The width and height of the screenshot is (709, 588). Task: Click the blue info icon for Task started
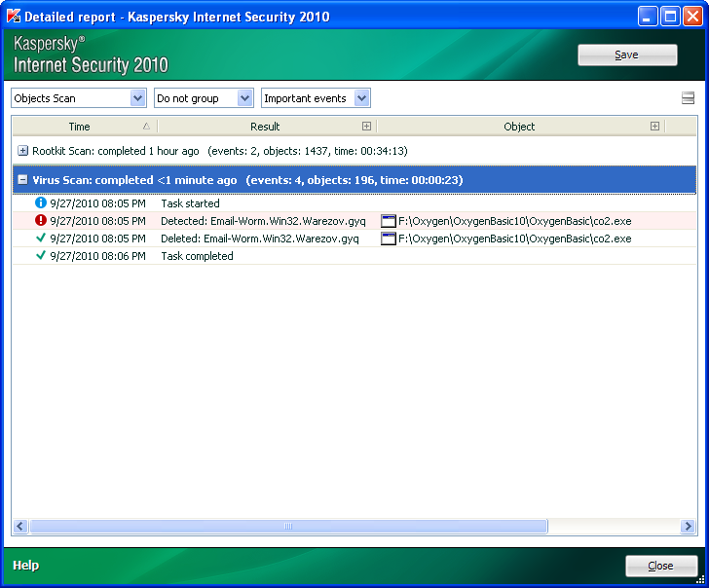tap(41, 202)
